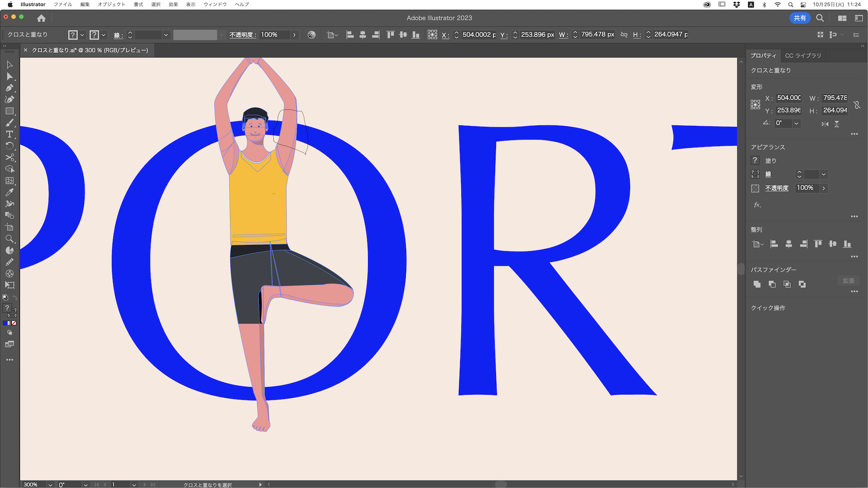
Task: Open the home screen icon
Action: pyautogui.click(x=41, y=18)
